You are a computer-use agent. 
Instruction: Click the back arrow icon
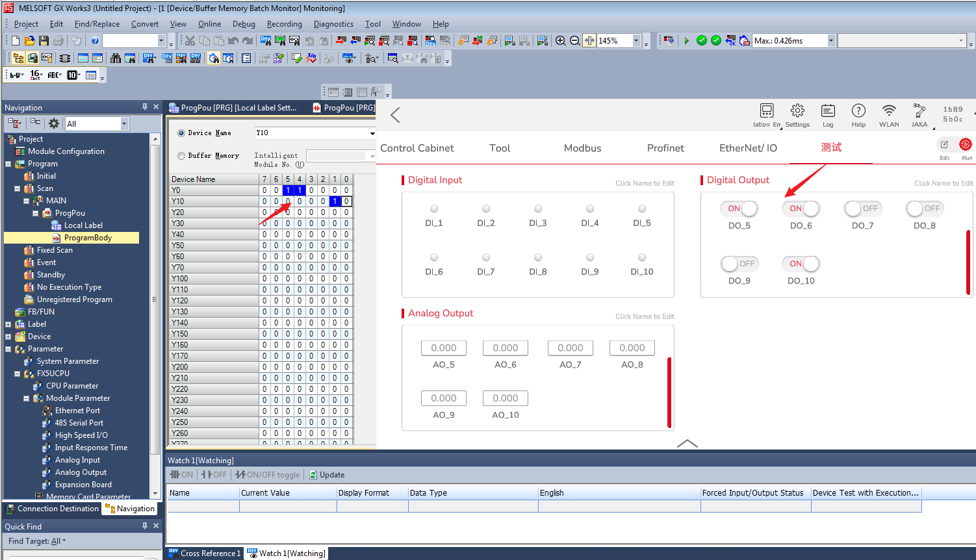[395, 115]
